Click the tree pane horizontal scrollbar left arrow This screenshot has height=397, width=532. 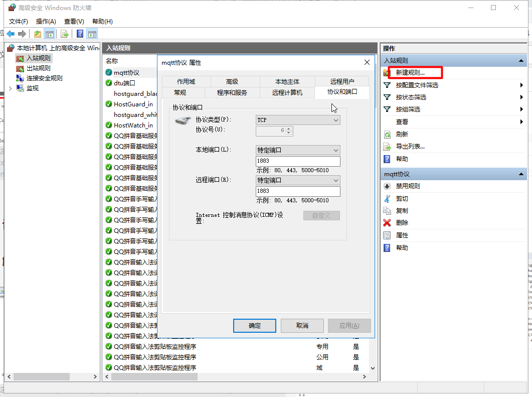pyautogui.click(x=9, y=376)
